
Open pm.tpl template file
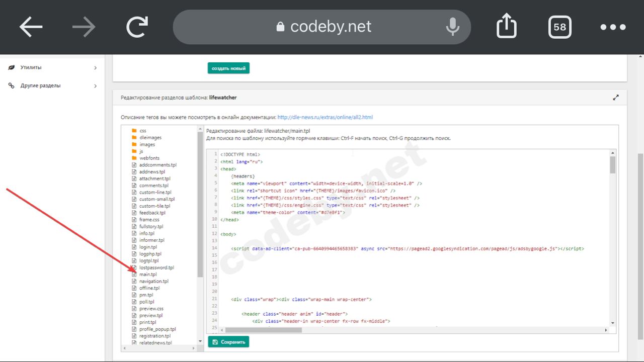click(146, 295)
